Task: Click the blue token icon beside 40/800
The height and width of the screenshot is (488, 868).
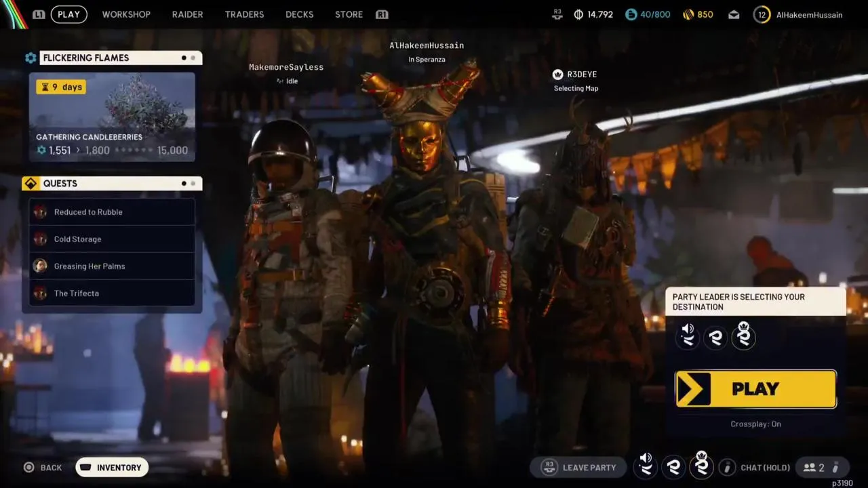Action: (631, 14)
